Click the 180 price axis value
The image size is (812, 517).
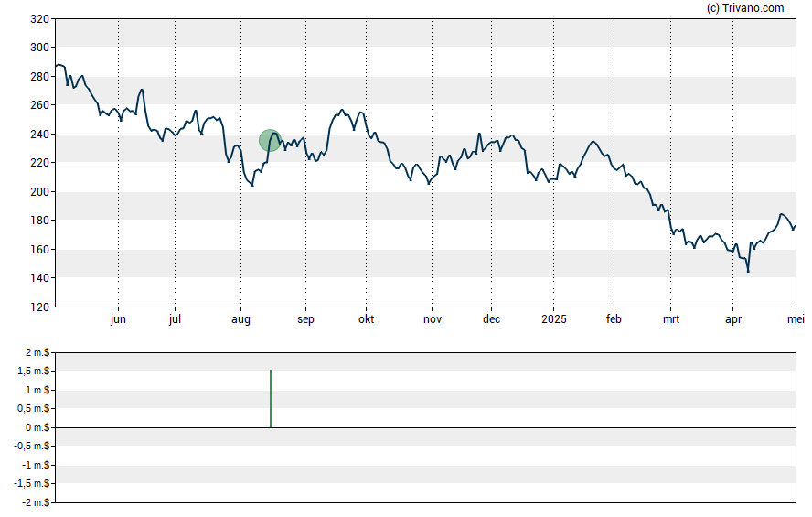pyautogui.click(x=40, y=221)
